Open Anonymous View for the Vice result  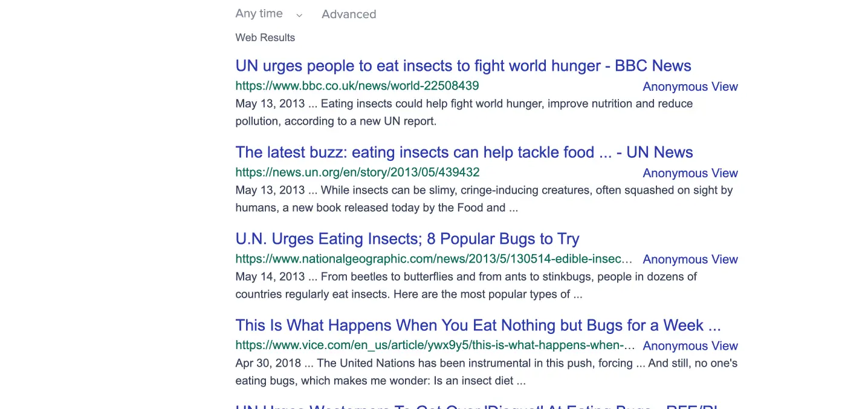pyautogui.click(x=690, y=346)
